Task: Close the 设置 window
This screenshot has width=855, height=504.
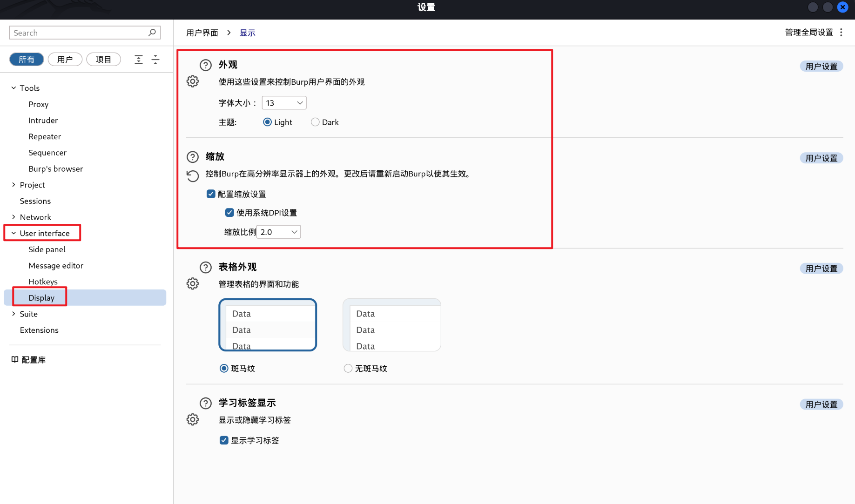Action: [842, 7]
